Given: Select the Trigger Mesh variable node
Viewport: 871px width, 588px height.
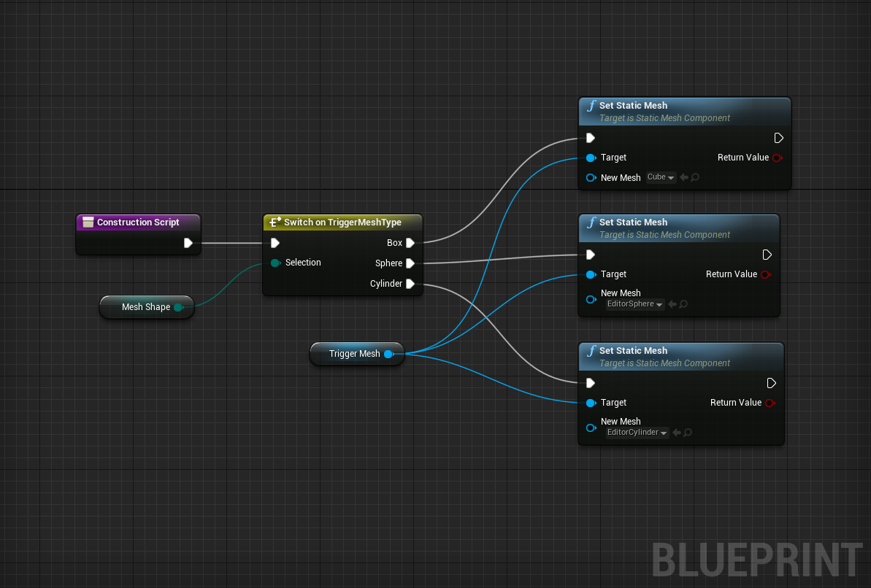Looking at the screenshot, I should (x=356, y=354).
